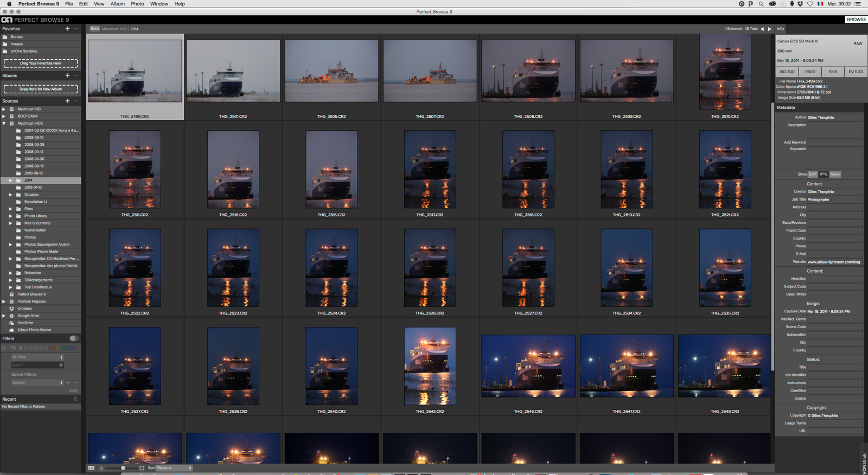Filter by the green color label
The width and height of the screenshot is (868, 475).
point(63,348)
